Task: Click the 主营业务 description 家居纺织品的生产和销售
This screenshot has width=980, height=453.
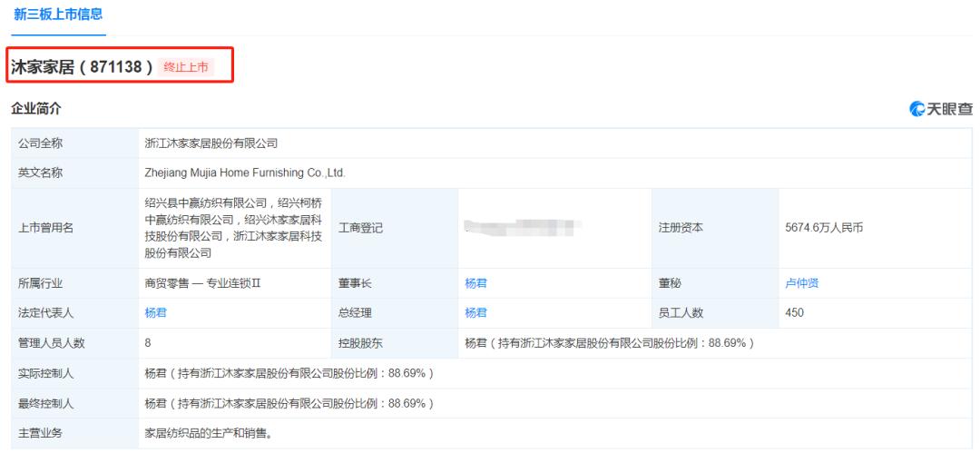Action: tap(209, 433)
